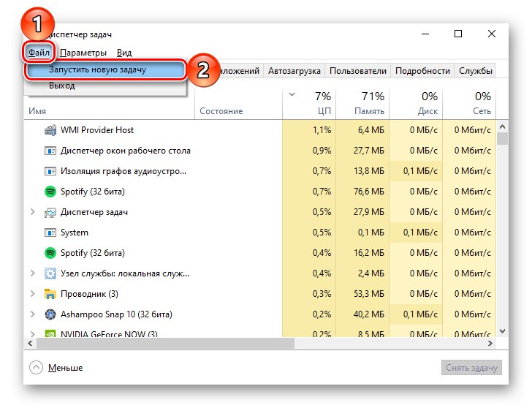The width and height of the screenshot is (532, 408).
Task: Click the Меньше collapse arrow icon
Action: coord(36,367)
